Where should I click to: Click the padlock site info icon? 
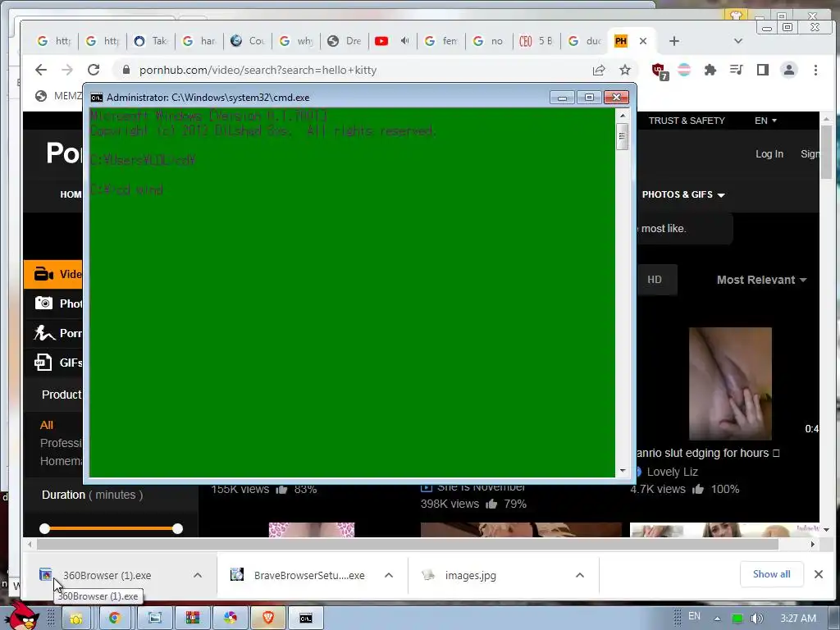126,70
